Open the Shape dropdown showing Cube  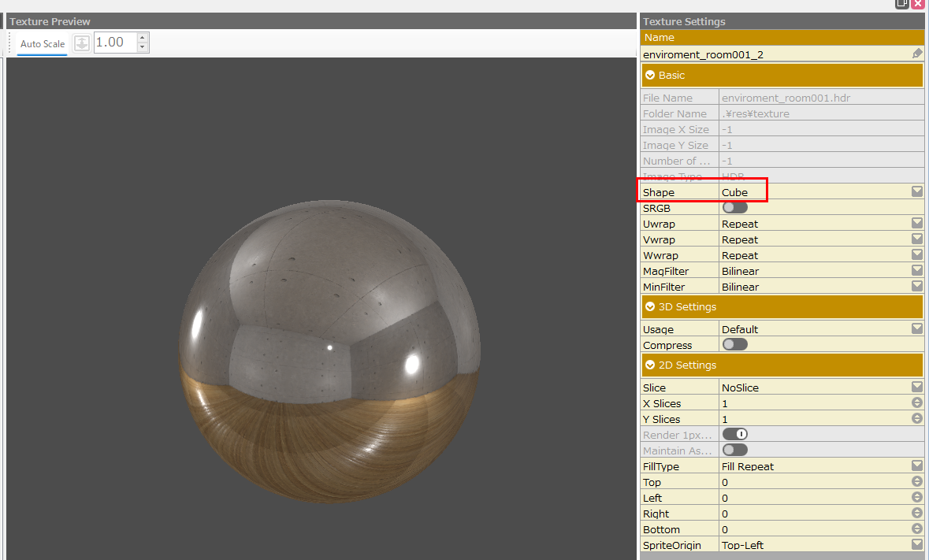[917, 191]
